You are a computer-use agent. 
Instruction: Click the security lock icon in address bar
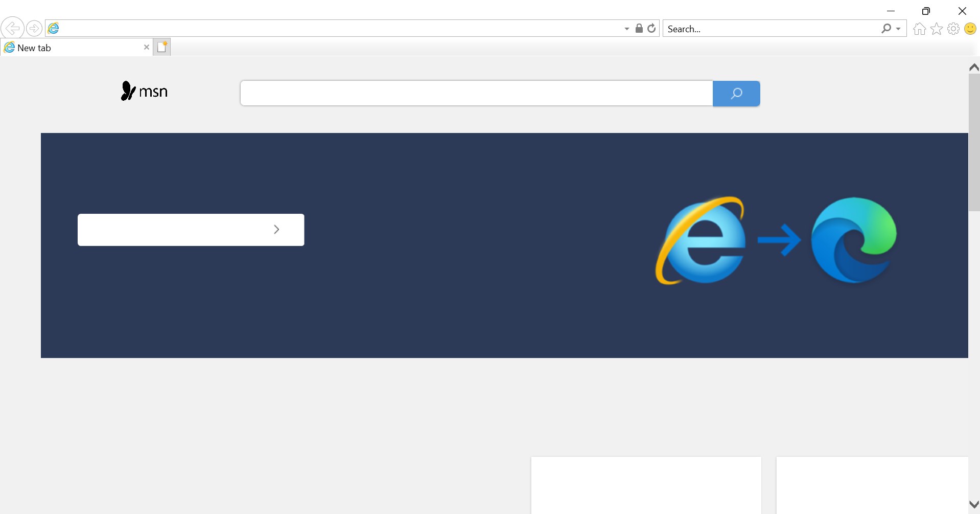click(x=639, y=28)
